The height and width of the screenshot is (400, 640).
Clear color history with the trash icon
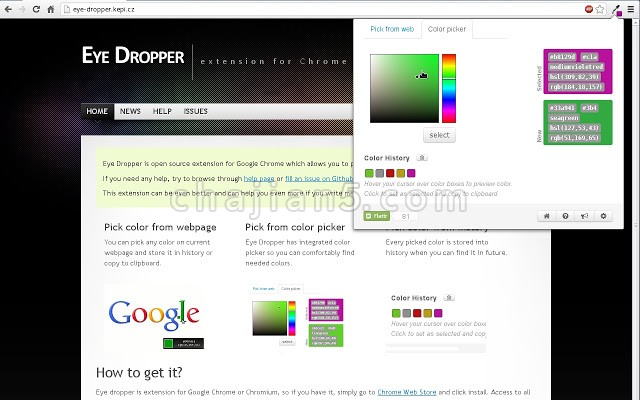[x=422, y=158]
